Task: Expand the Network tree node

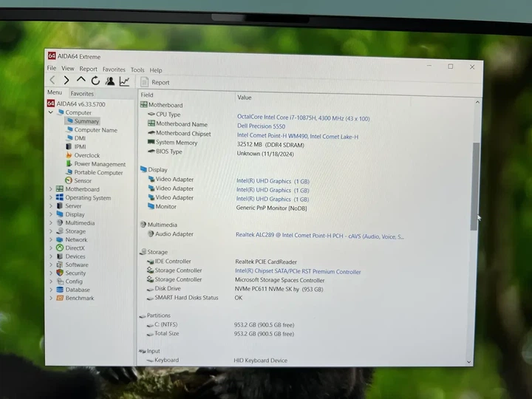Action: pos(51,239)
